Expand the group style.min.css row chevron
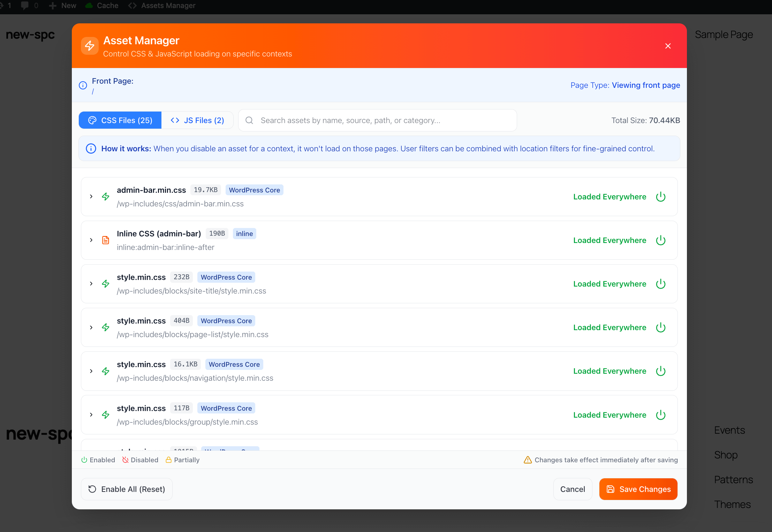 pos(91,415)
